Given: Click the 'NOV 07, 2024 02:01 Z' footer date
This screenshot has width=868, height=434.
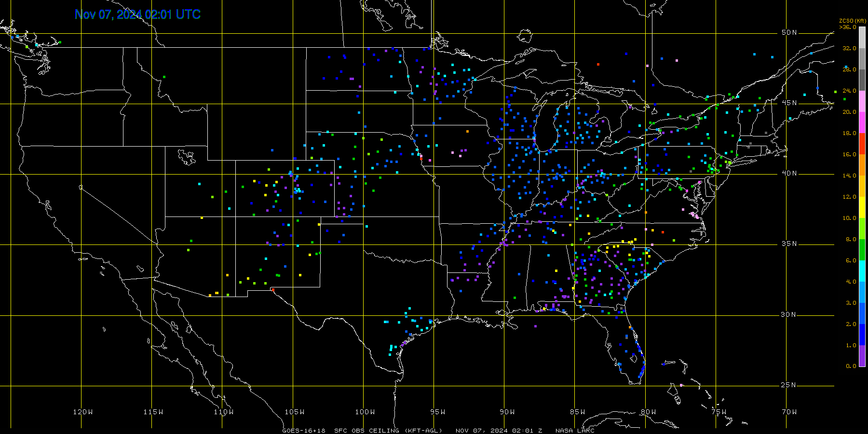Looking at the screenshot, I should pos(499,431).
